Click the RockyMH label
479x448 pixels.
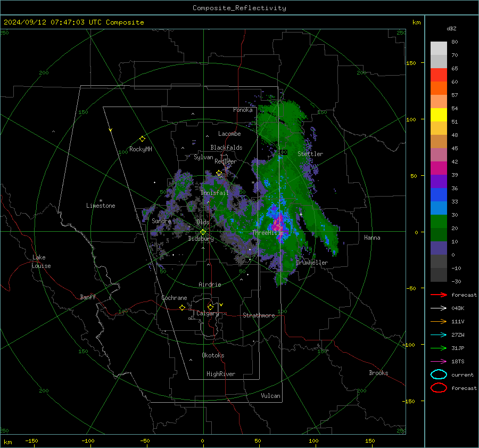point(141,149)
